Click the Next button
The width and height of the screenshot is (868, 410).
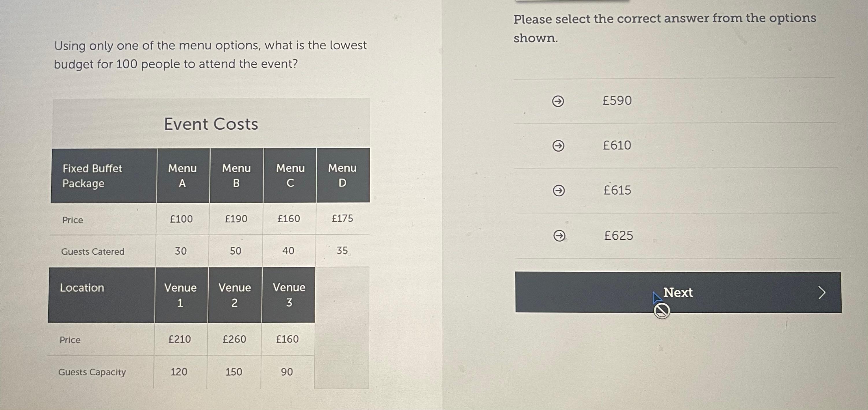pyautogui.click(x=678, y=292)
